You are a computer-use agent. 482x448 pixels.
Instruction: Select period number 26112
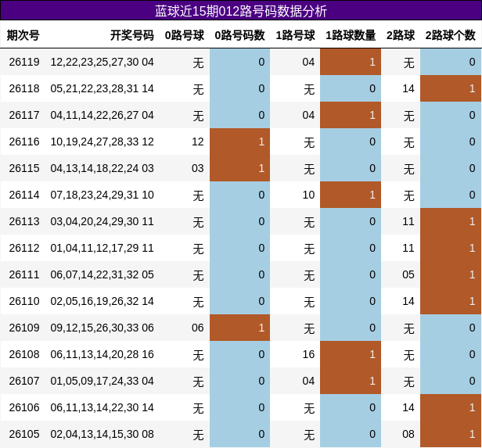(24, 248)
